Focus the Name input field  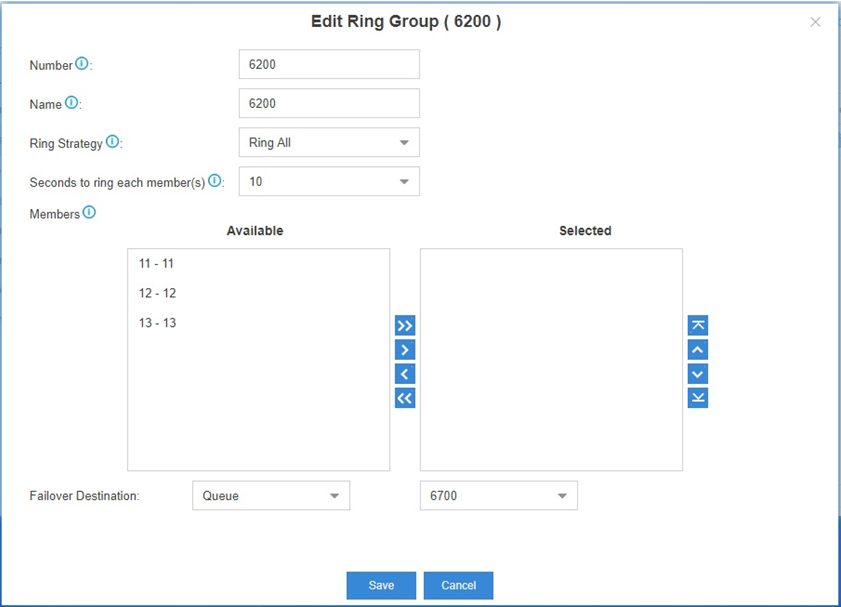[x=329, y=103]
